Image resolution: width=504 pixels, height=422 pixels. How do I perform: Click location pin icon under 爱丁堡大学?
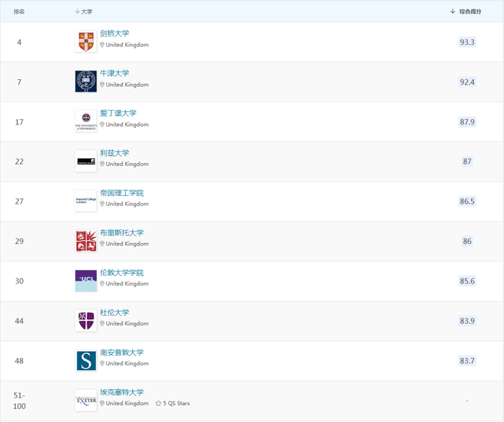tap(102, 125)
